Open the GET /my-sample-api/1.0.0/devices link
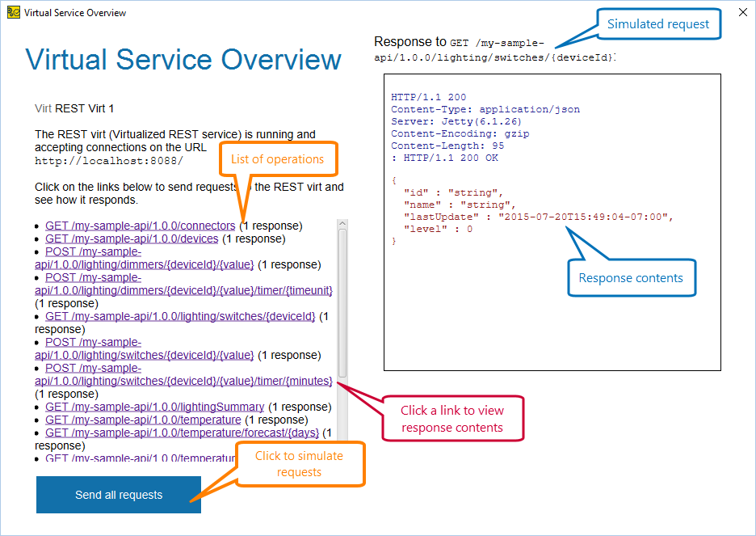 (x=129, y=238)
